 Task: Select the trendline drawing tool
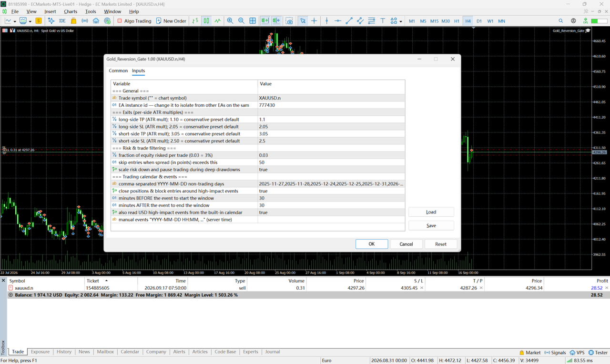tap(349, 21)
